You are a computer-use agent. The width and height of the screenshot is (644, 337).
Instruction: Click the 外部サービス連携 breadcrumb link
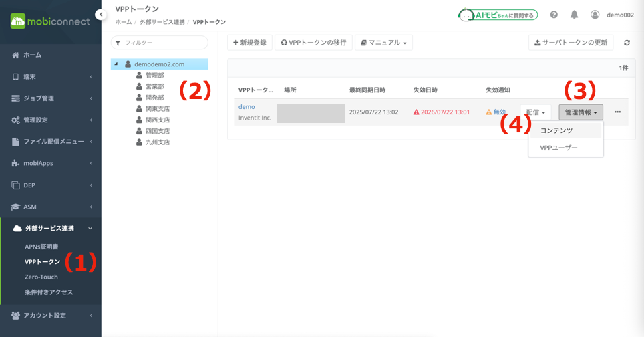click(x=162, y=22)
